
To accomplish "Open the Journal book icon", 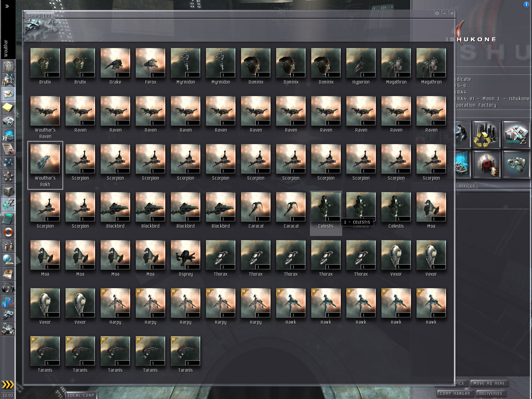I will point(8,274).
